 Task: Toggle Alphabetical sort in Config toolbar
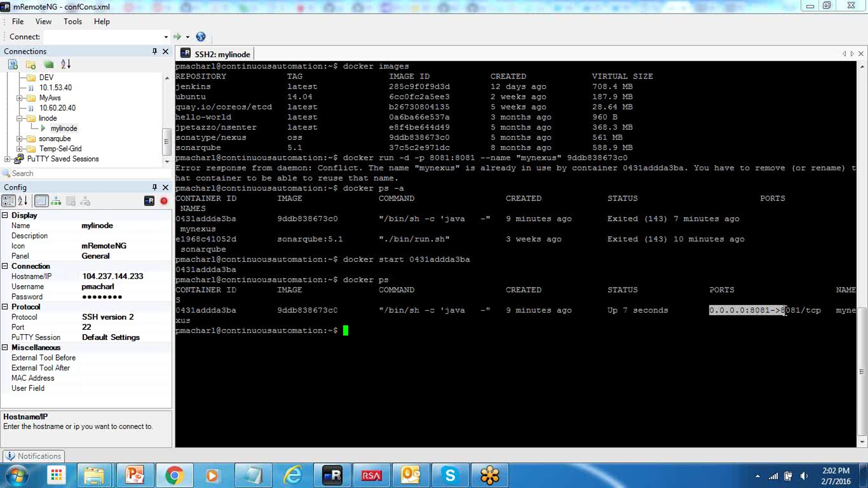22,201
